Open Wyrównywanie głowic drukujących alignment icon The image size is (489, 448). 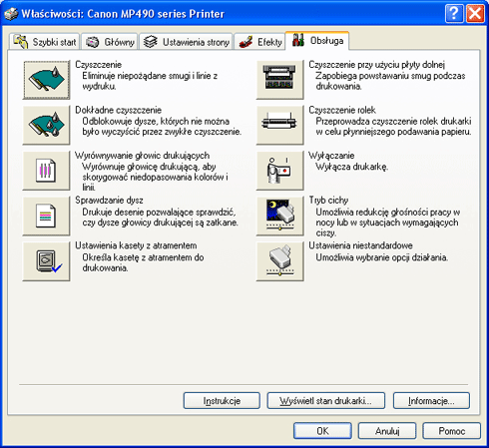point(46,171)
